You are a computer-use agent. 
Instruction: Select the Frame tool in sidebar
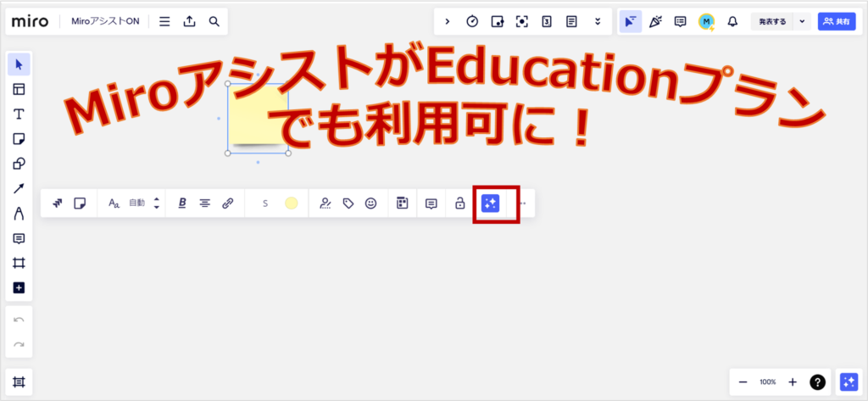[x=19, y=263]
